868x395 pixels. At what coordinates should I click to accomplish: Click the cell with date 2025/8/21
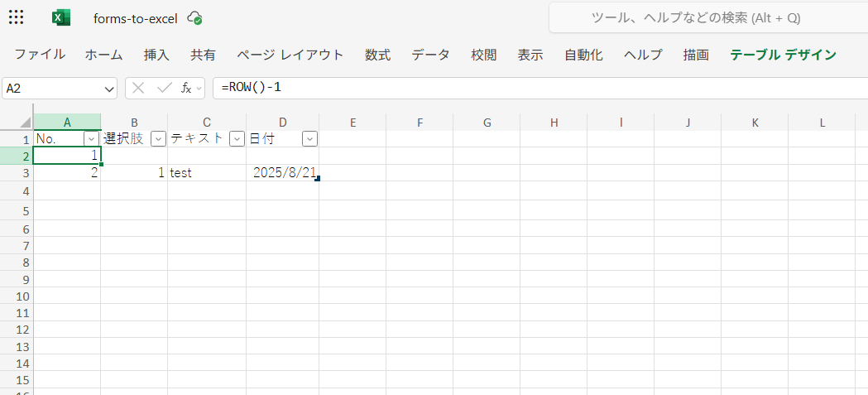[x=282, y=173]
